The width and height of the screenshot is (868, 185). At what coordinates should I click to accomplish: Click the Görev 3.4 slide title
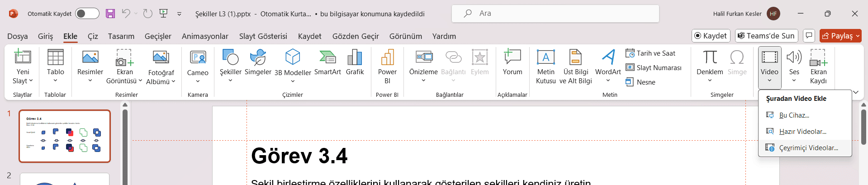(x=299, y=156)
